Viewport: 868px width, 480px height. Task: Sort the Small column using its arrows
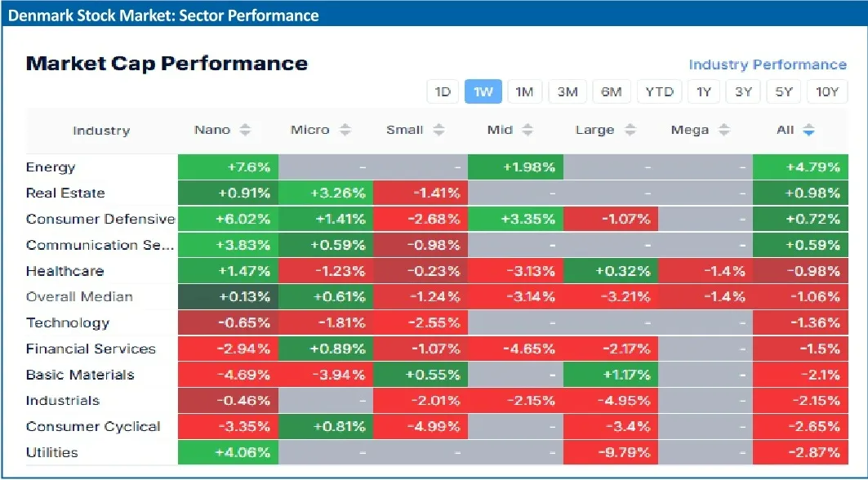pyautogui.click(x=438, y=131)
